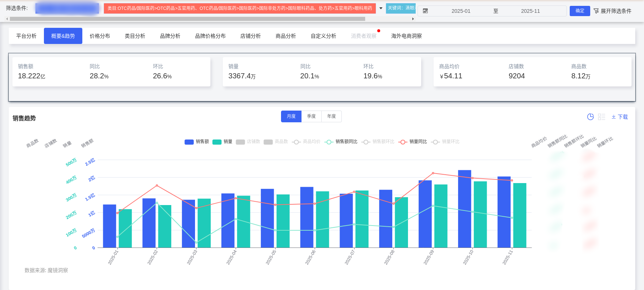Click the calendar icon in date range
Viewport: 644px width, 290px height.
click(425, 11)
